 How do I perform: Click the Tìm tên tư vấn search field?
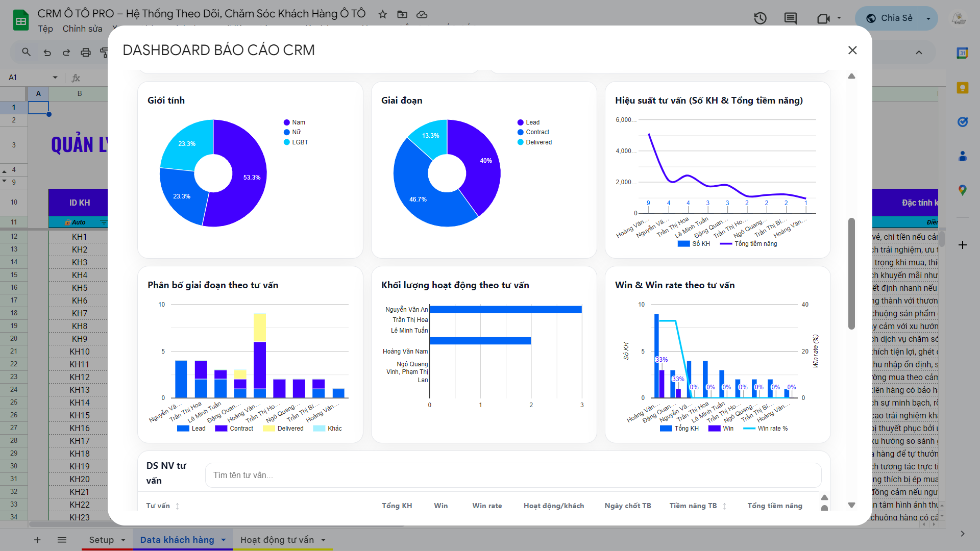pos(512,475)
